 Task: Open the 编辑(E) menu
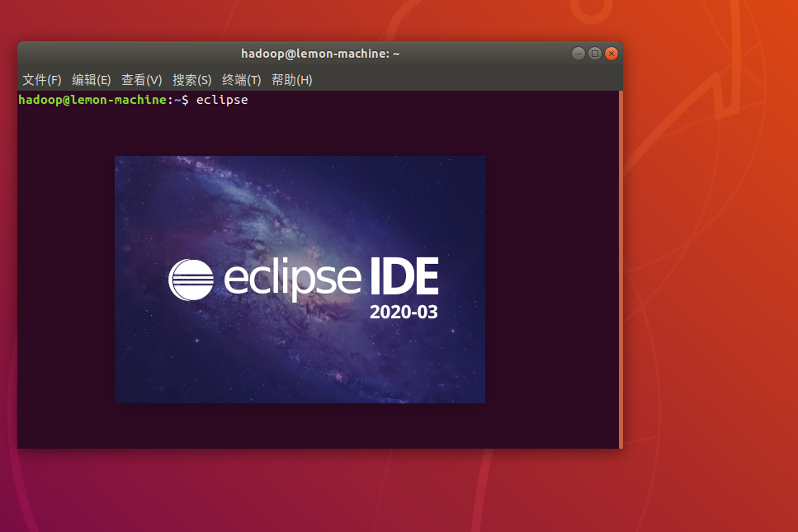tap(91, 80)
